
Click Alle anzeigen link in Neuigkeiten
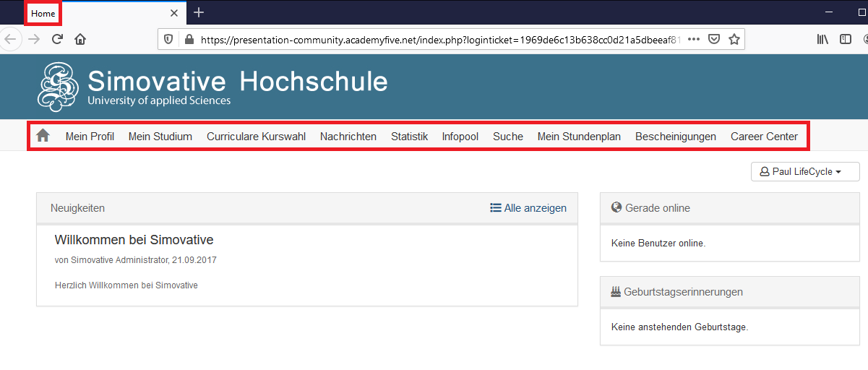(x=528, y=208)
